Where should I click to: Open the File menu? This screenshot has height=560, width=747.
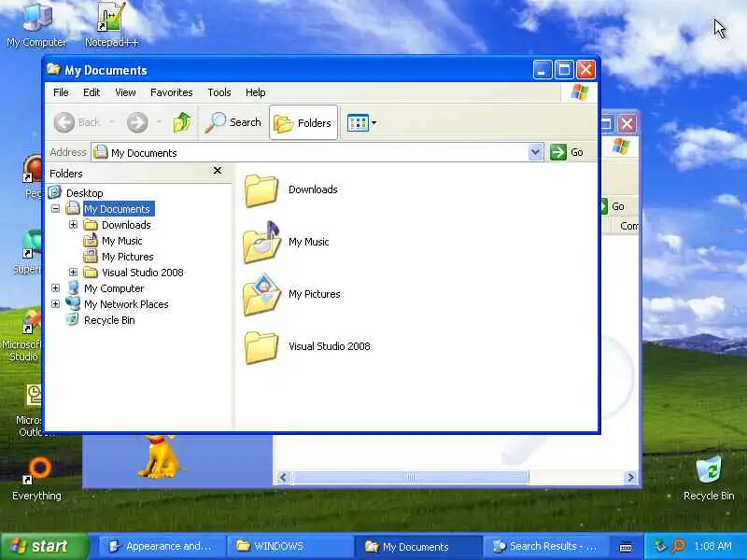(x=61, y=92)
